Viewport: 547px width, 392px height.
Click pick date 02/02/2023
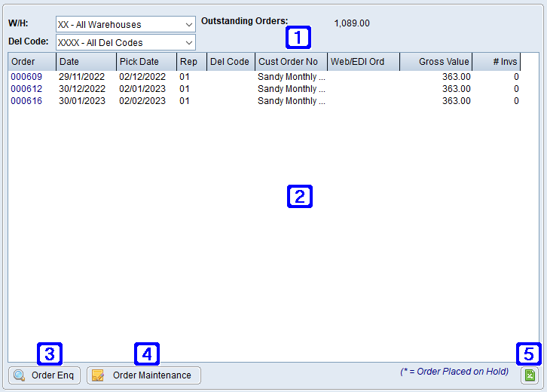[x=142, y=101]
